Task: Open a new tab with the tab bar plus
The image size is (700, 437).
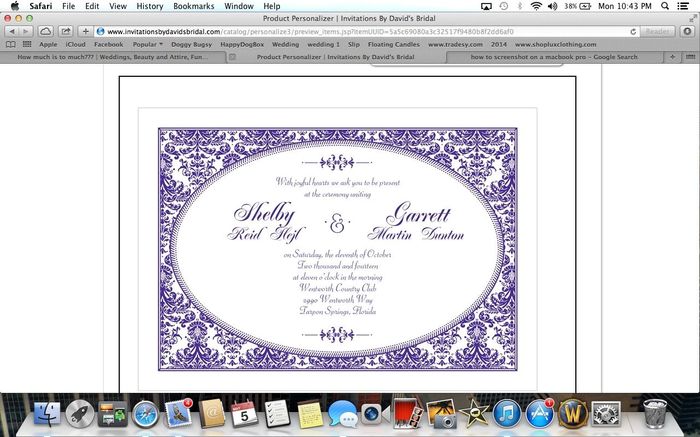Action: pyautogui.click(x=672, y=57)
